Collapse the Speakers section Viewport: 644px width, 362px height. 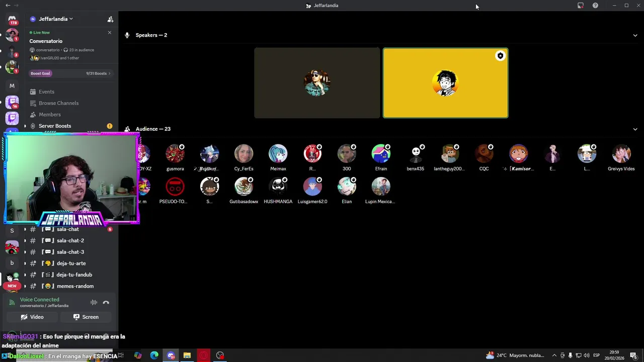(x=635, y=35)
